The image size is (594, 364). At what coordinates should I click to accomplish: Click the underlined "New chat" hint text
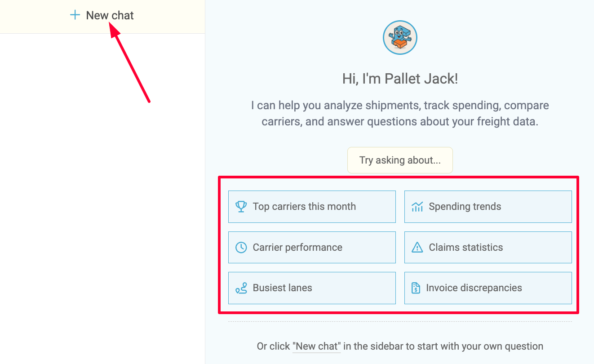pyautogui.click(x=317, y=346)
